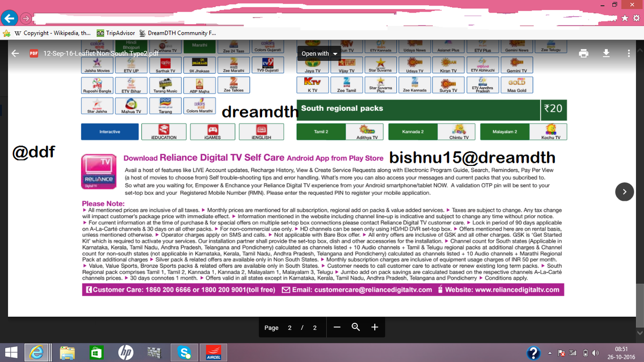Open Internet Explorer from the taskbar
Viewport: 644px width, 362px height.
click(x=36, y=352)
